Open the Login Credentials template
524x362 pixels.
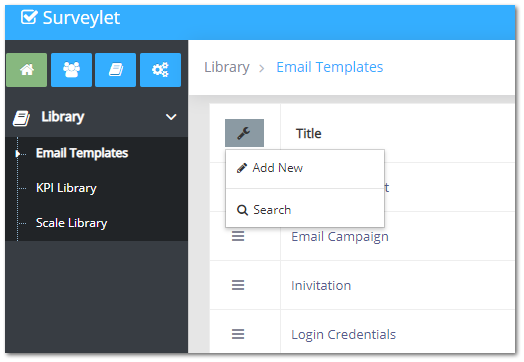(344, 335)
